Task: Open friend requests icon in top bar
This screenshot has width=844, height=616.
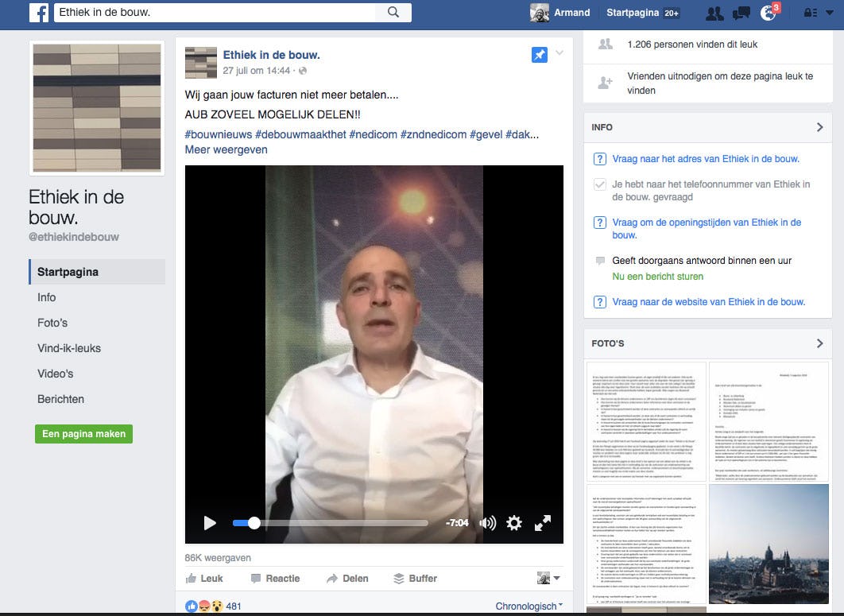Action: point(714,13)
